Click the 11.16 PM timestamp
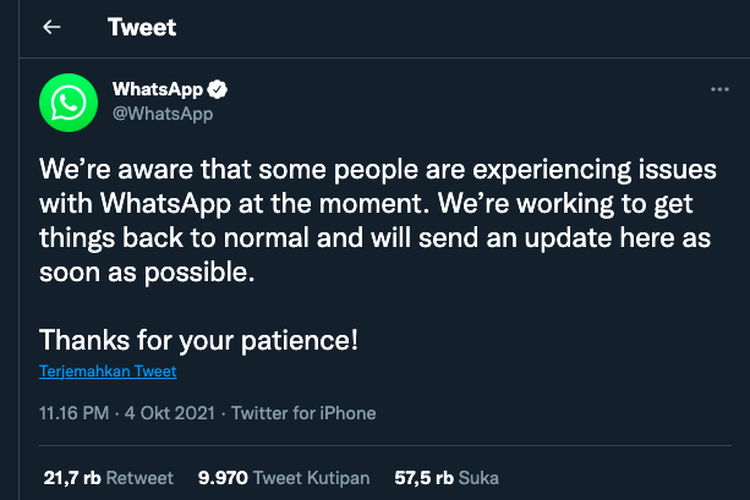 coord(74,413)
